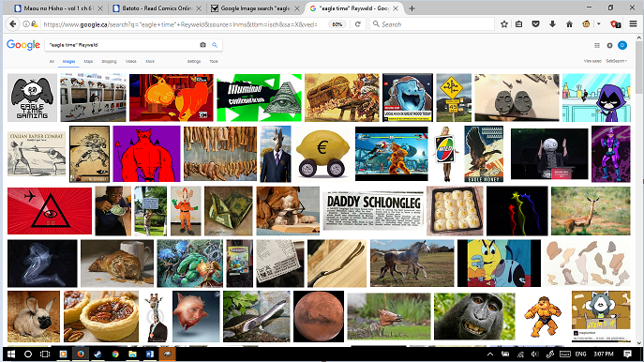
Task: Switch to the Maou no Hisho browser tab
Action: (x=58, y=8)
